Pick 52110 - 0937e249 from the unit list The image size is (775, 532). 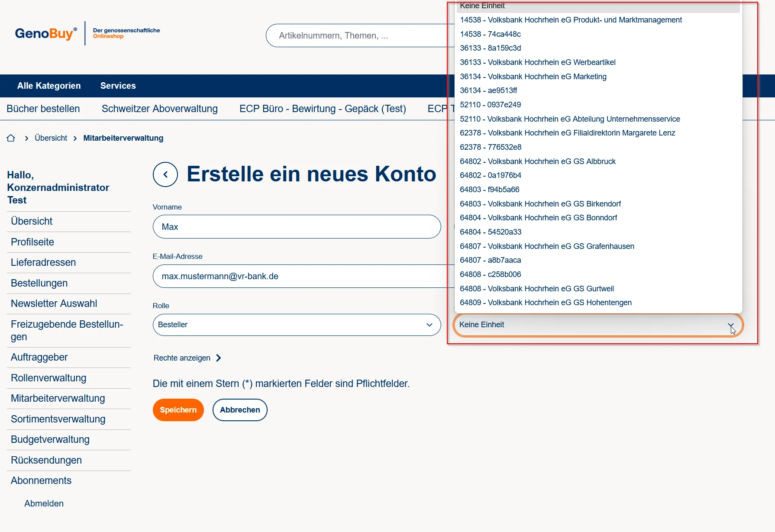[490, 105]
